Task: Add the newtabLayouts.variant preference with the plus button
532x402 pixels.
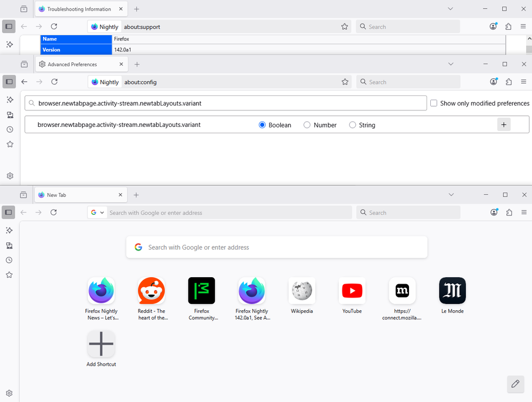Action: click(x=504, y=125)
